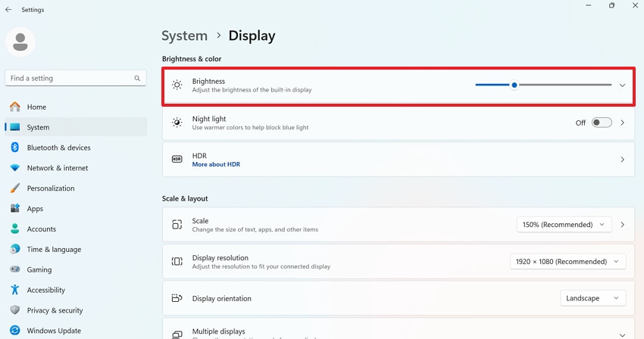Click System in the breadcrumb

tap(184, 36)
